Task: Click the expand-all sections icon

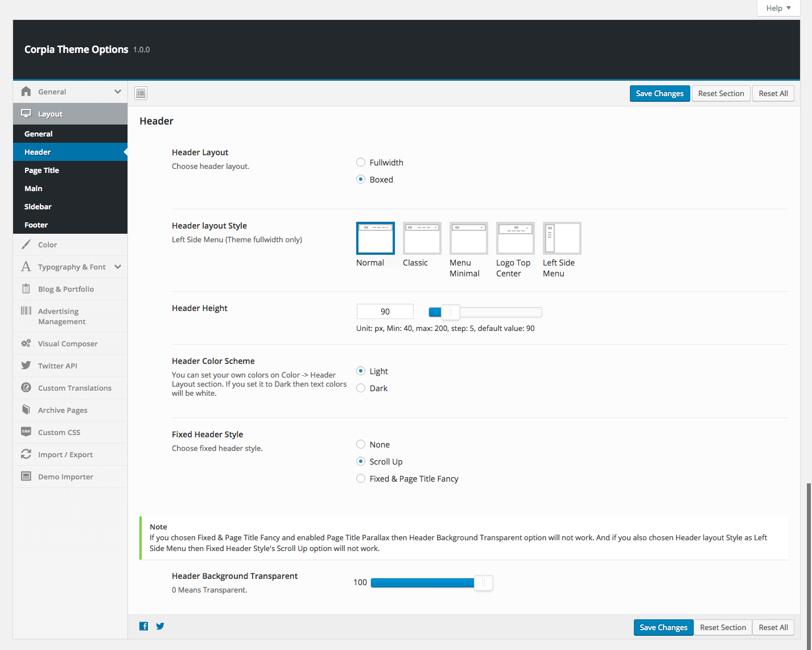Action: [141, 93]
